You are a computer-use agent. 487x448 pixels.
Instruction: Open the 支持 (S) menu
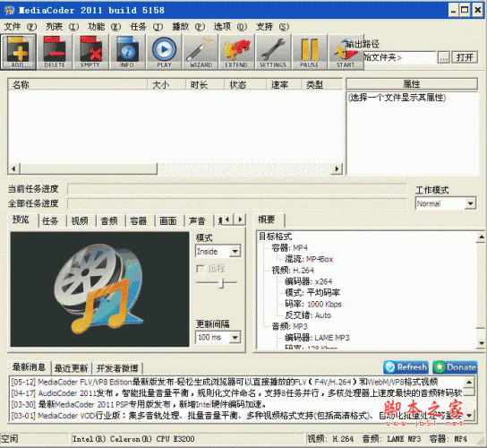[x=272, y=27]
